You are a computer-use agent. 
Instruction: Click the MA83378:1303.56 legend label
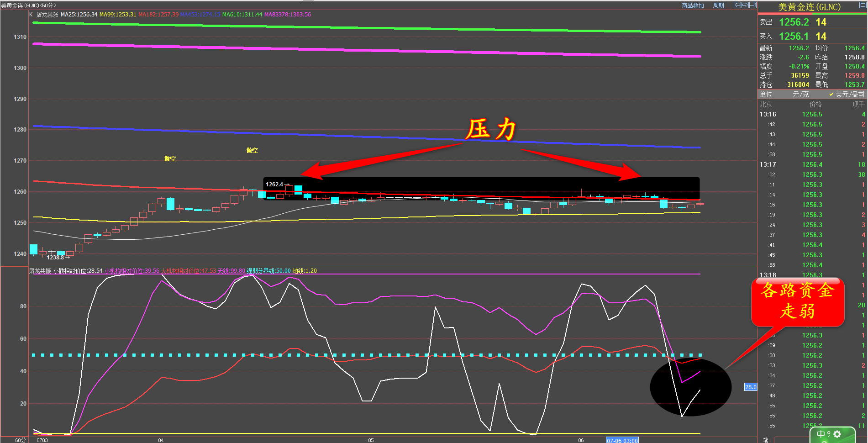point(287,15)
